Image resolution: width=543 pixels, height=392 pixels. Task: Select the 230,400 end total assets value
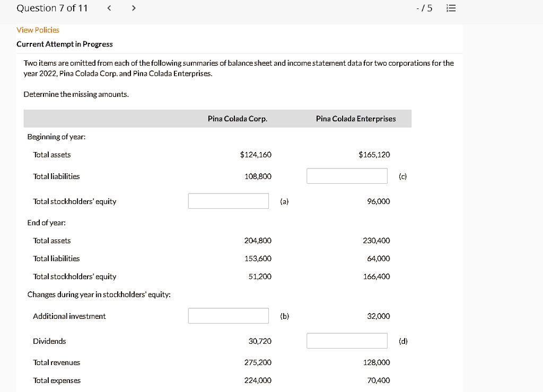tap(376, 240)
